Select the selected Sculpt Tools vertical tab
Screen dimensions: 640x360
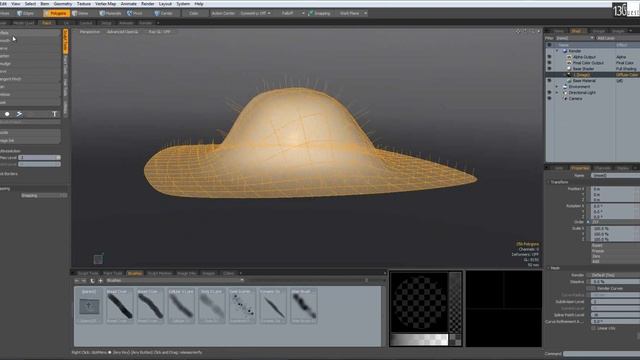pyautogui.click(x=65, y=41)
